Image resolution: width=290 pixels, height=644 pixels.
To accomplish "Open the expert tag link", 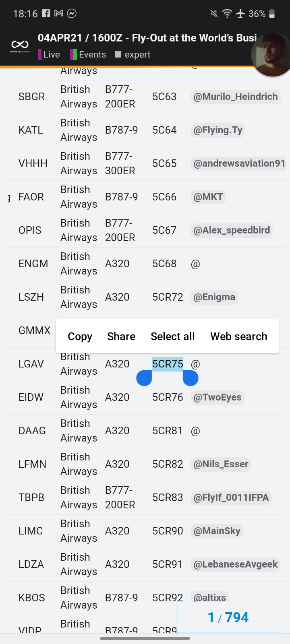I will tap(133, 55).
